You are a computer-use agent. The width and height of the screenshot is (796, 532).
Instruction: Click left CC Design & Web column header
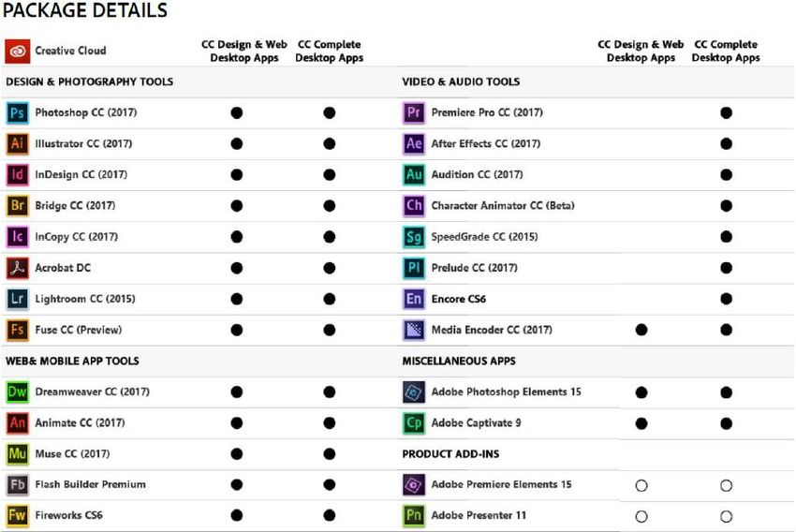(x=244, y=51)
